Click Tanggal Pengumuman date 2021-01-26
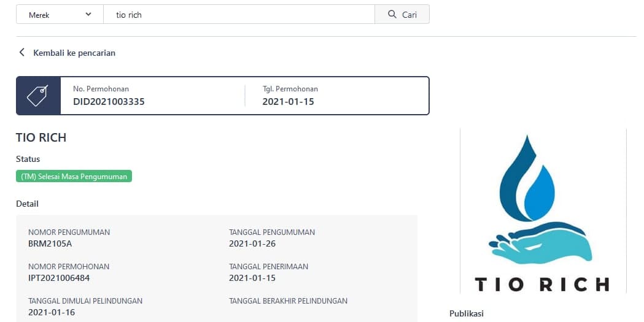 [252, 243]
